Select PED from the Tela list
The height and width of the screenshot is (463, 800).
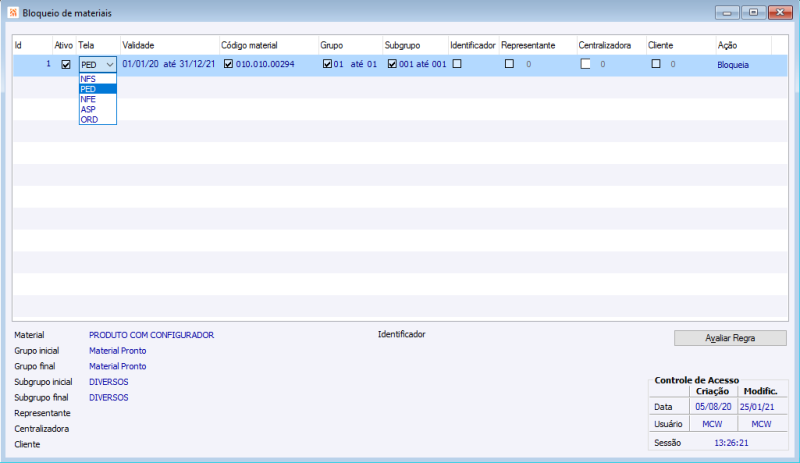98,89
